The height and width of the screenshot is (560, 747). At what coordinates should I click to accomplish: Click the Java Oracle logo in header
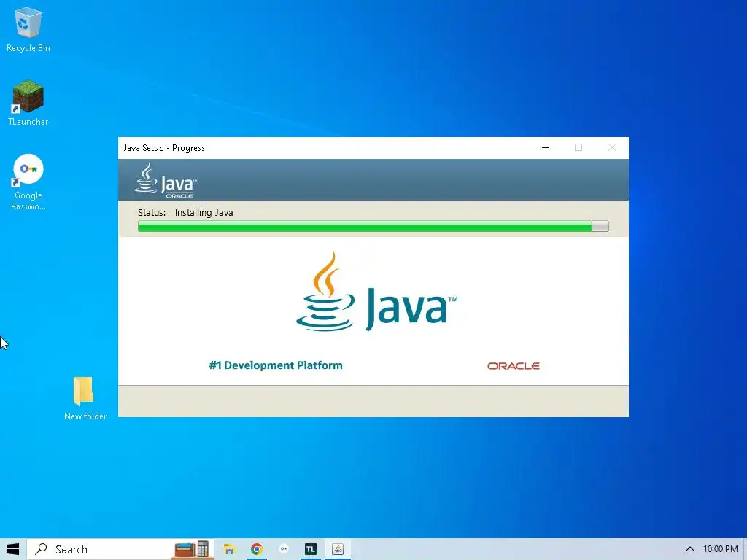[166, 181]
